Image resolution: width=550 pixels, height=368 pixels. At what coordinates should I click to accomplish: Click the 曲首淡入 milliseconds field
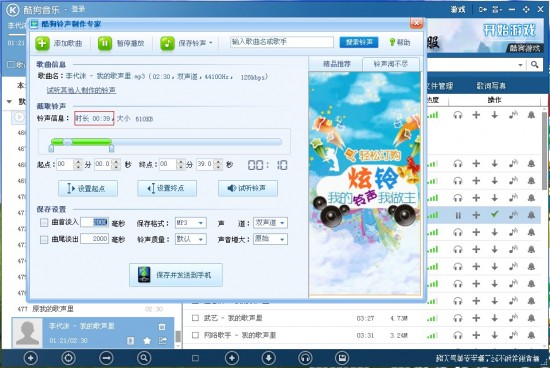(x=95, y=222)
